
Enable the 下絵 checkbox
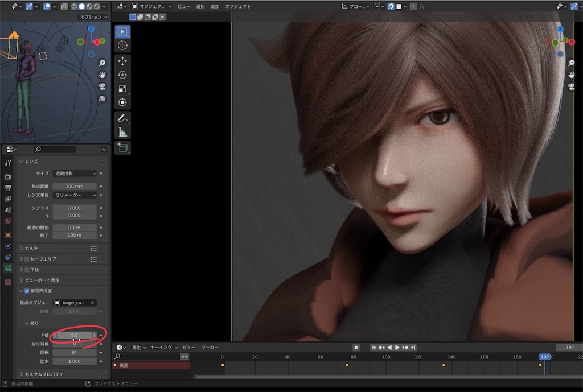(27, 270)
